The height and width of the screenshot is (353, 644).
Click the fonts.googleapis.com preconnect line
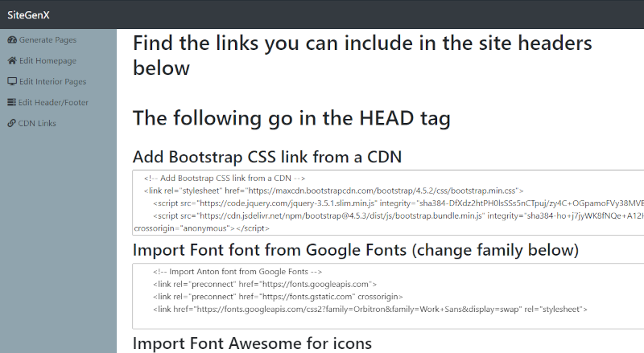(x=265, y=284)
